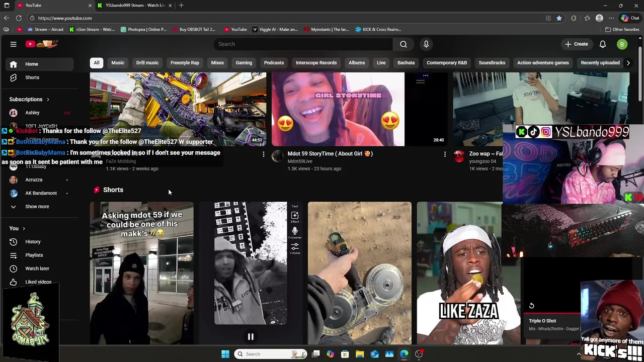
Task: Expand Show more subscriptions
Action: pyautogui.click(x=39, y=207)
